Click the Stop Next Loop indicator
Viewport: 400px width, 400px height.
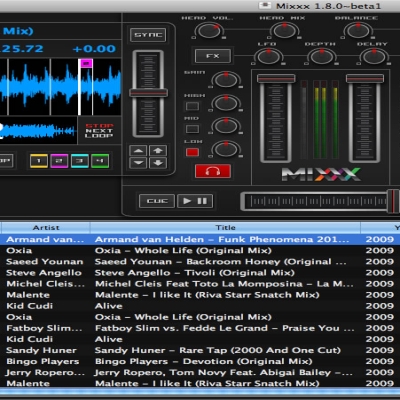99,131
